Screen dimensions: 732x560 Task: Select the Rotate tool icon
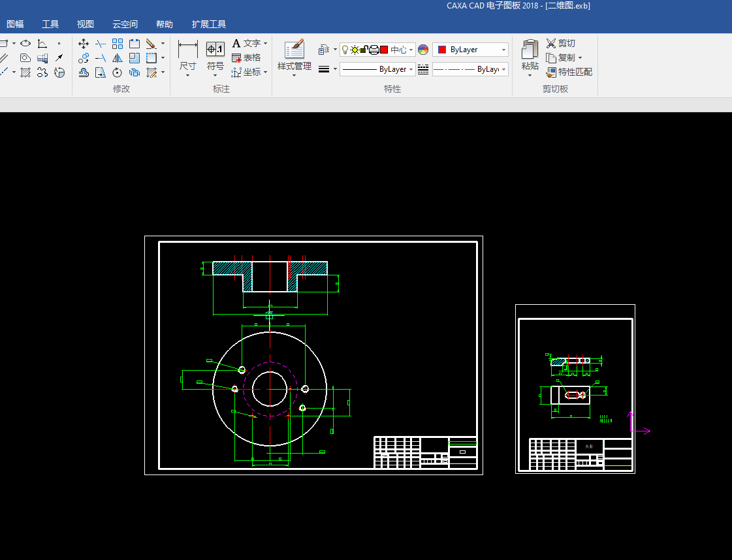point(118,73)
